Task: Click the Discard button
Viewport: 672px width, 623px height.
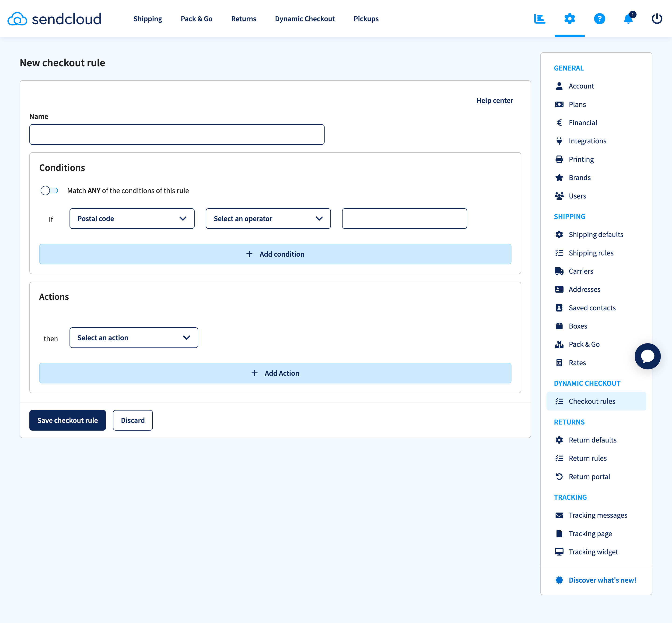Action: (133, 420)
